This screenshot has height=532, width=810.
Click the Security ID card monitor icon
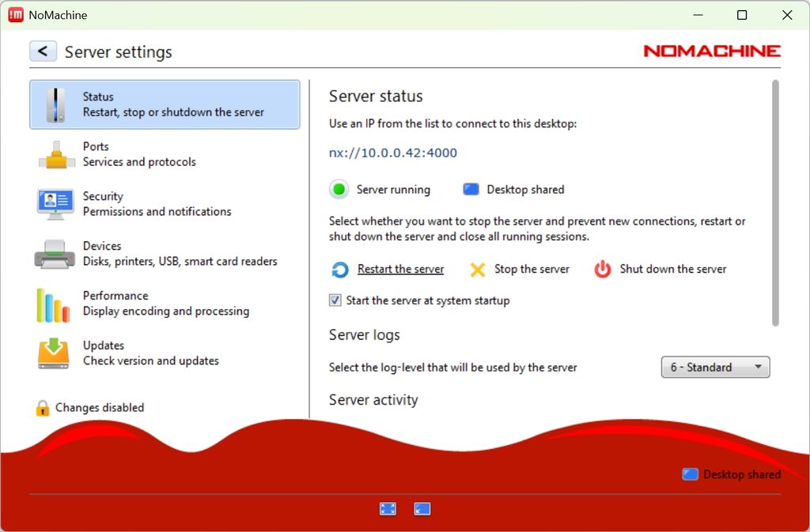click(x=55, y=204)
